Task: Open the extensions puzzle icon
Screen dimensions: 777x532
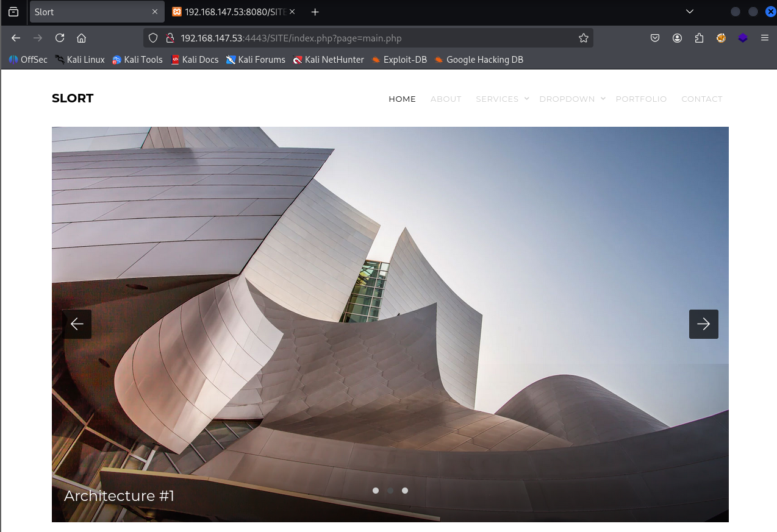Action: (699, 38)
